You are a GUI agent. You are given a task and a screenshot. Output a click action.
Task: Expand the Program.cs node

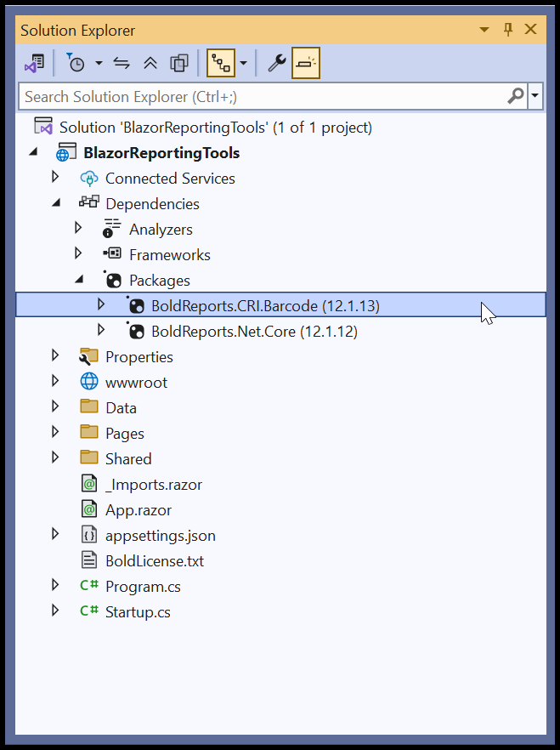point(55,584)
